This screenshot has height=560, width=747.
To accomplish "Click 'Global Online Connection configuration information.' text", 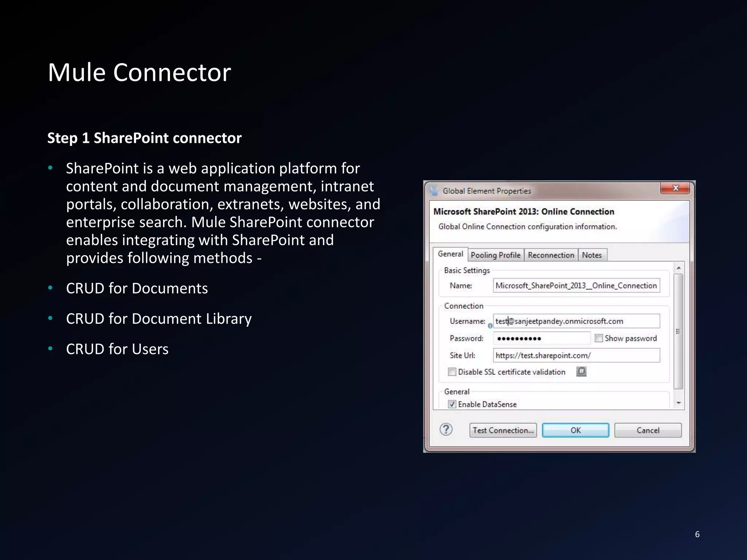I will pyautogui.click(x=527, y=226).
